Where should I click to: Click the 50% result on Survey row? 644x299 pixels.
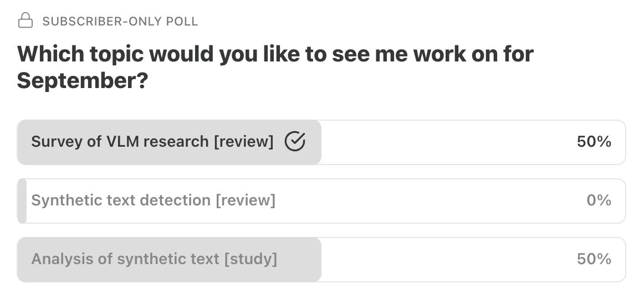(594, 142)
